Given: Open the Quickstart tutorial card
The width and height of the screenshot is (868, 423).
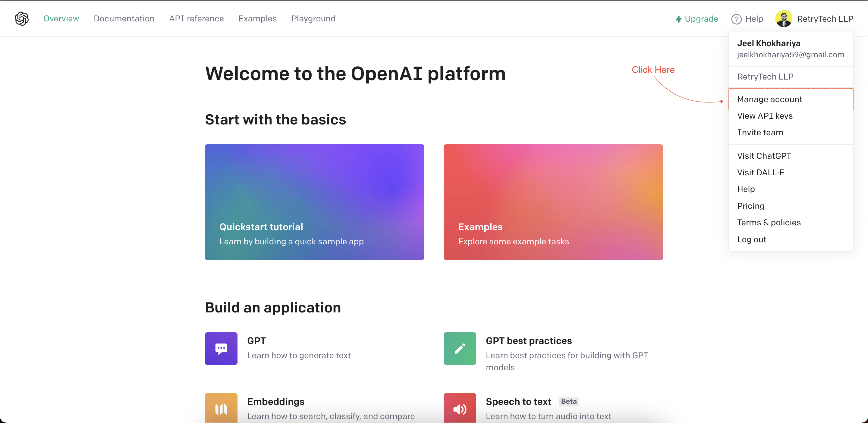Looking at the screenshot, I should click(x=314, y=202).
